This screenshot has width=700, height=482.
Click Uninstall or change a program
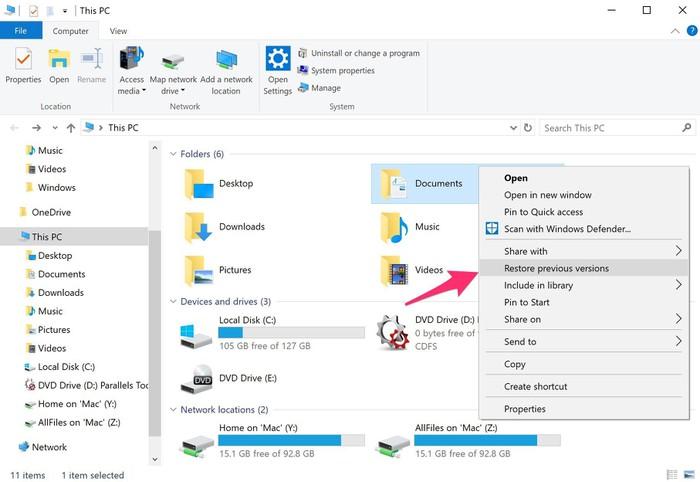tap(359, 53)
